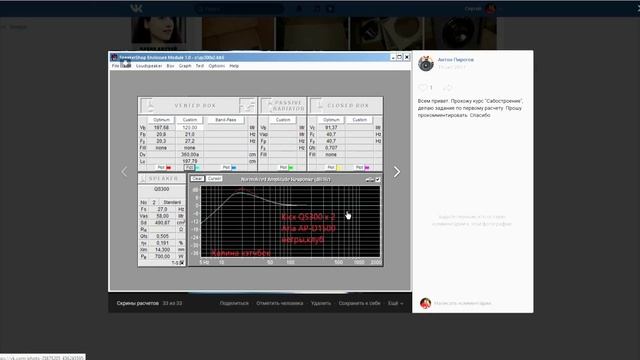Image resolution: width=640 pixels, height=360 pixels.
Task: Click the SpeakerShop title bar app icon
Action: [x=114, y=57]
